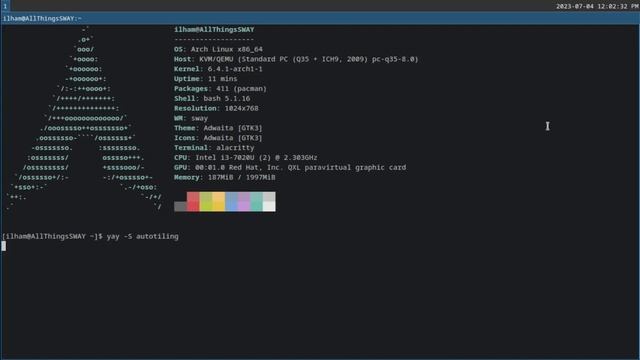
Task: Click the yellow color block in neofetch palette
Action: point(218,202)
